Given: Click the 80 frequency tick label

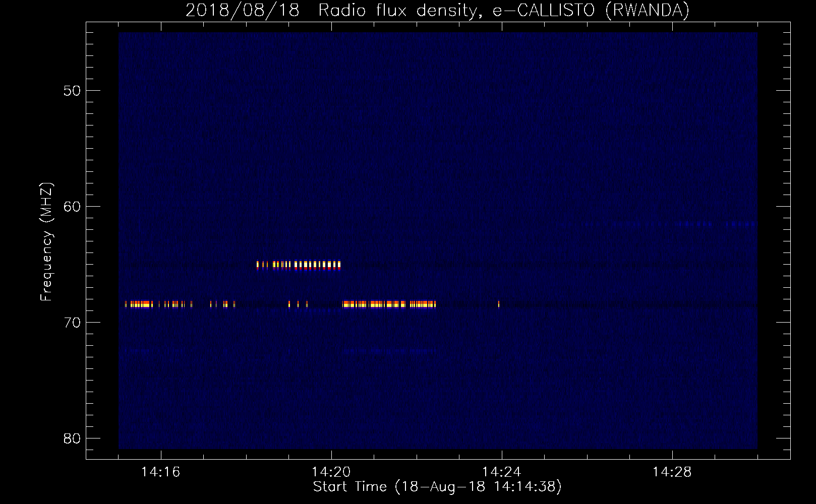Looking at the screenshot, I should [72, 438].
